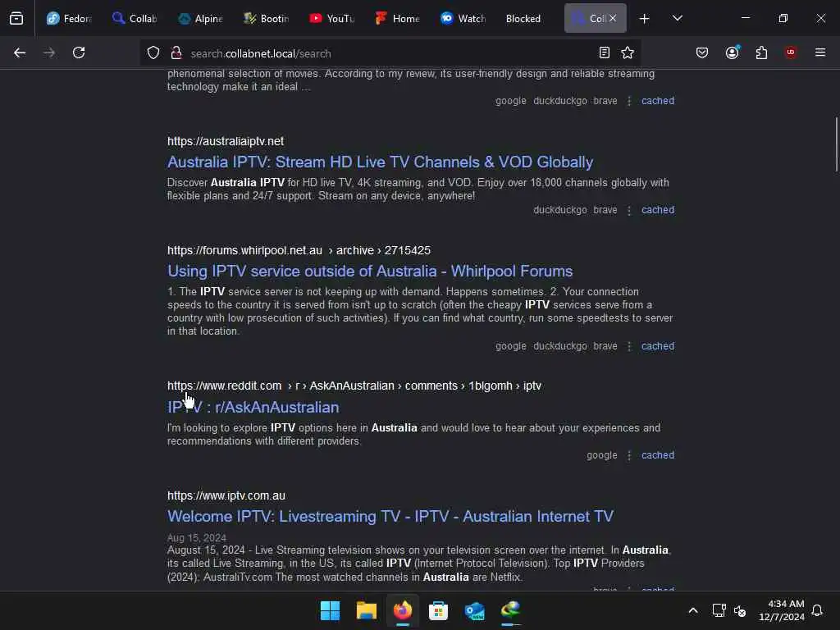Expand more options dots for australiaiptv.net result
The height and width of the screenshot is (630, 840).
coord(629,210)
